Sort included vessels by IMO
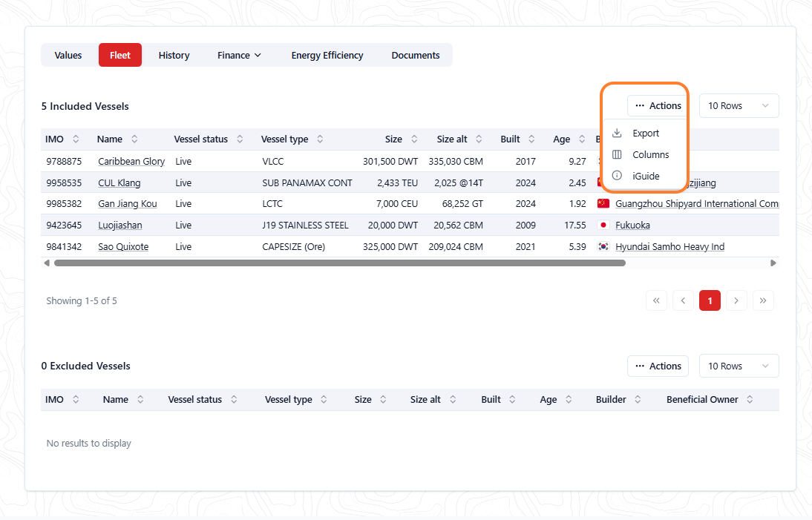Screen dimensions: 812x520 point(76,139)
